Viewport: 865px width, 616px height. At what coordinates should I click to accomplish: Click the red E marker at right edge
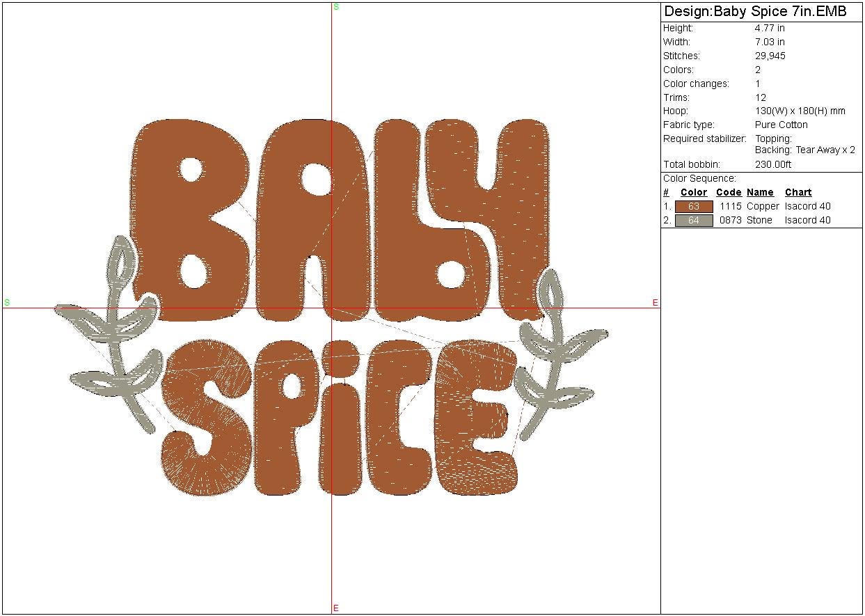coord(655,303)
